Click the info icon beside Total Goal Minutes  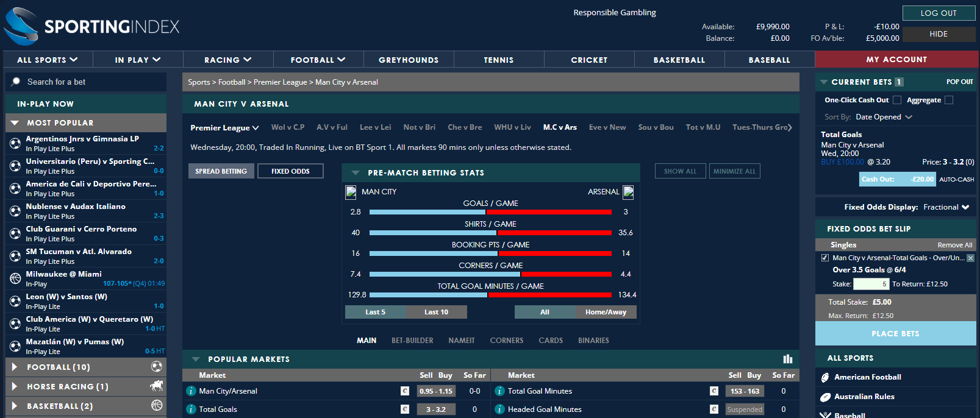click(x=500, y=391)
